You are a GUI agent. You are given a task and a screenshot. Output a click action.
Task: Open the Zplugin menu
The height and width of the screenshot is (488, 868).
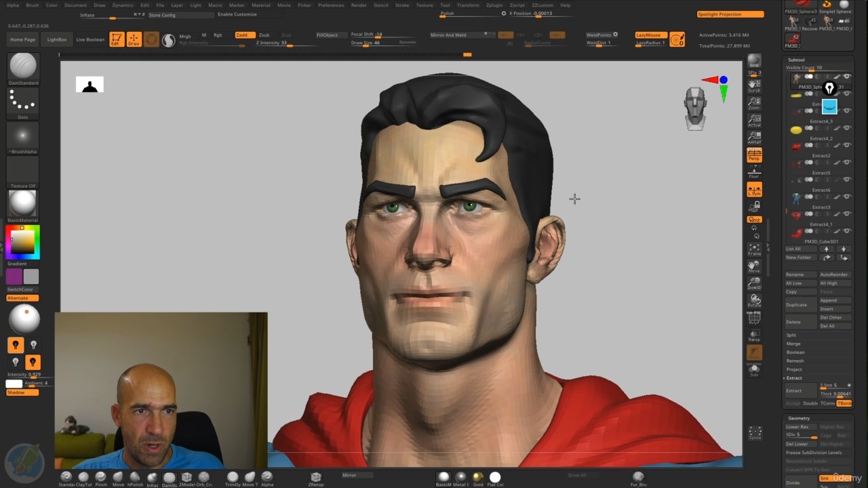[x=494, y=5]
